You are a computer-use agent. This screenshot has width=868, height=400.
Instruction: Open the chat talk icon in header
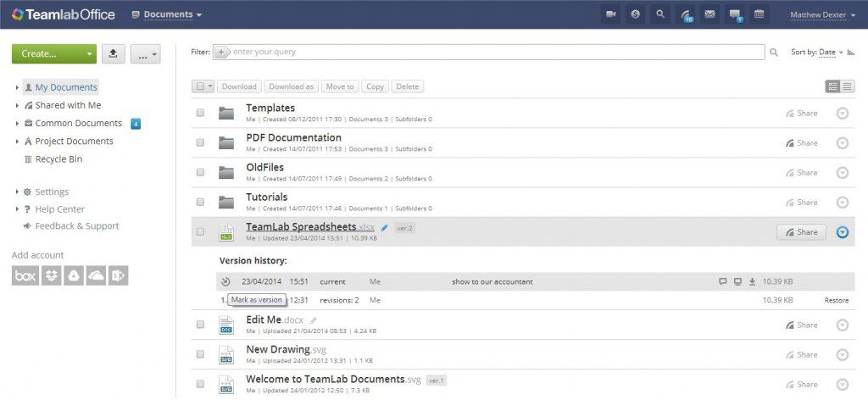pos(735,14)
